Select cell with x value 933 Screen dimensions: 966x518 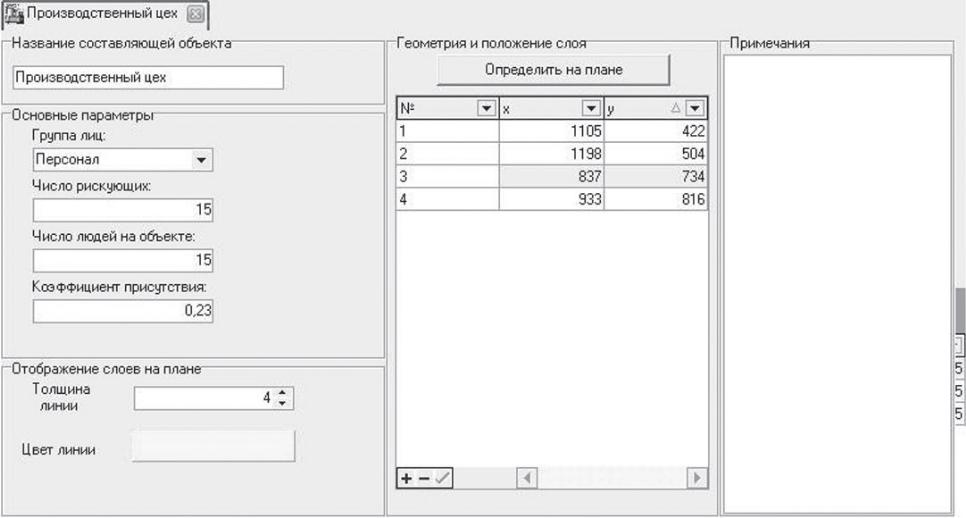551,200
